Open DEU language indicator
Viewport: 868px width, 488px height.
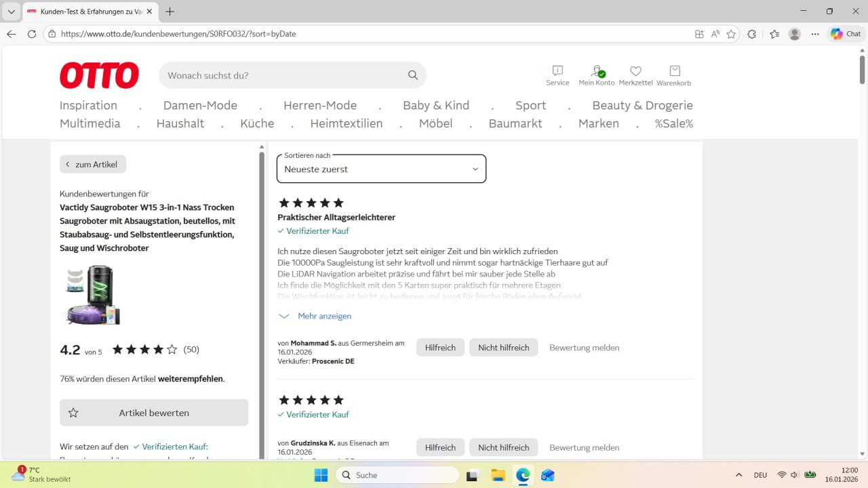[760, 475]
